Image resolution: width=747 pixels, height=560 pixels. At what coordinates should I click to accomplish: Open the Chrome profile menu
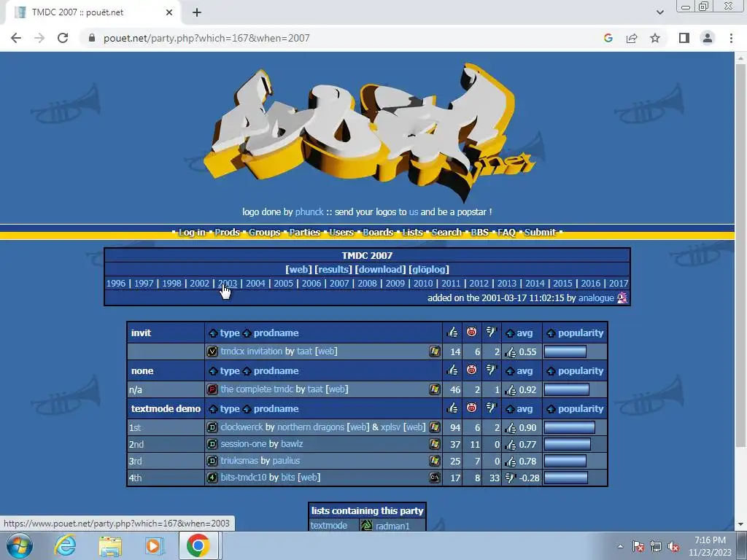(708, 38)
